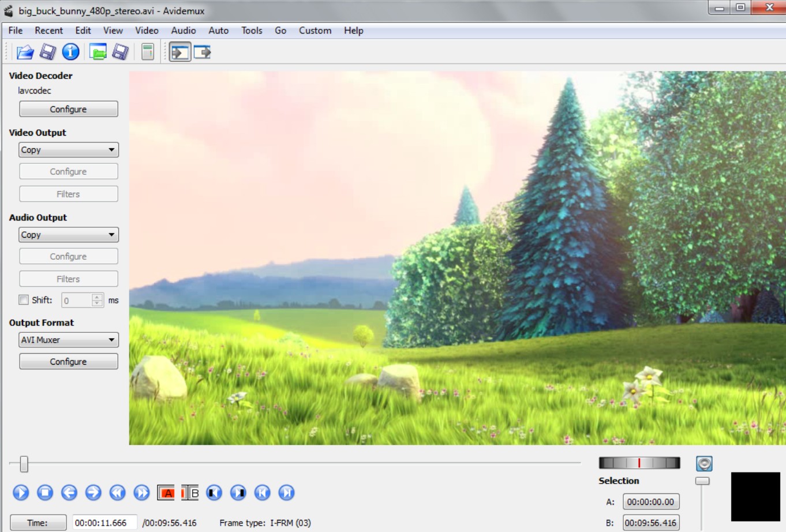Click the Frame type I-FRM label
Screen dimensions: 786x532
pos(265,523)
